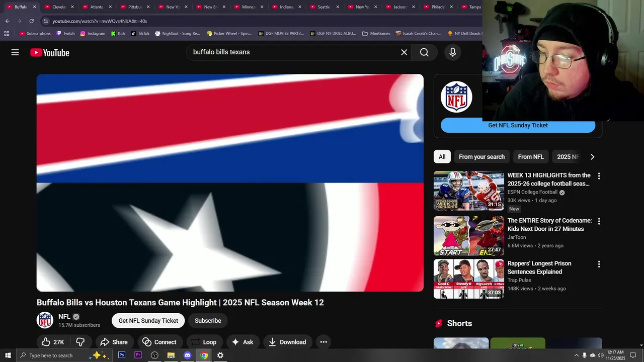Show hidden system tray icons chevron
Viewport: 644px width, 362px height.
coord(576,355)
